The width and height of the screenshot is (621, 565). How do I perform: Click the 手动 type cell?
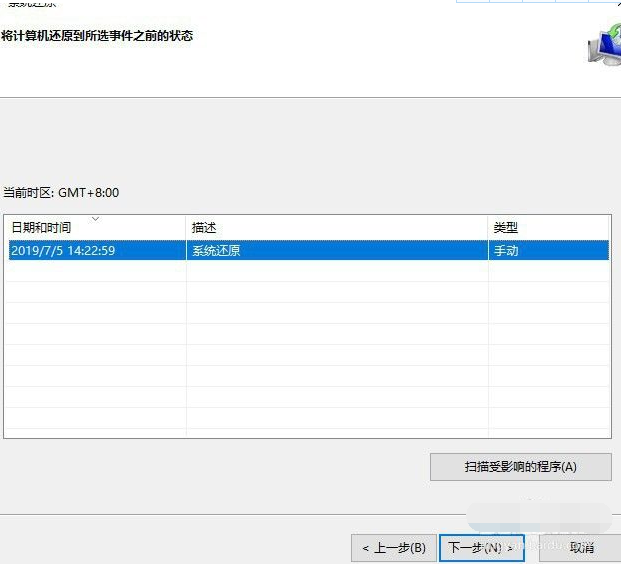click(x=506, y=251)
